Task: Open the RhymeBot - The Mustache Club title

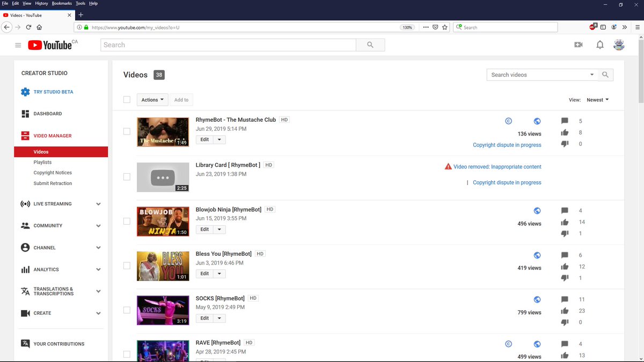Action: click(x=236, y=120)
